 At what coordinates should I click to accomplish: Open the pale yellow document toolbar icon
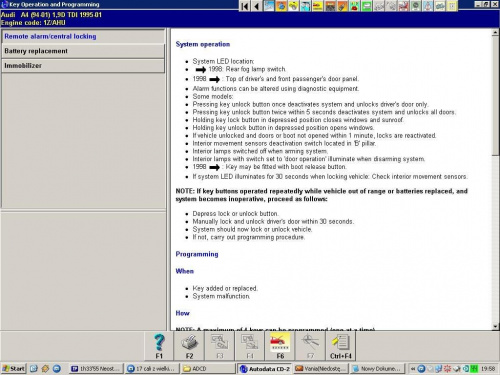click(x=452, y=6)
